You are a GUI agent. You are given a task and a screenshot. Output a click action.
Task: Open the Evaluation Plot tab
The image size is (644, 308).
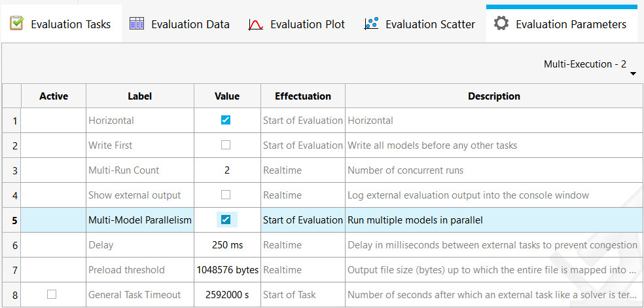[x=307, y=25]
